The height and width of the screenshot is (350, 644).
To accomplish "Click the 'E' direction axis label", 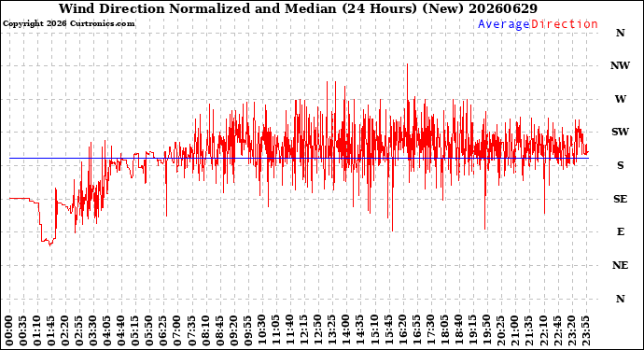I will 620,231.
